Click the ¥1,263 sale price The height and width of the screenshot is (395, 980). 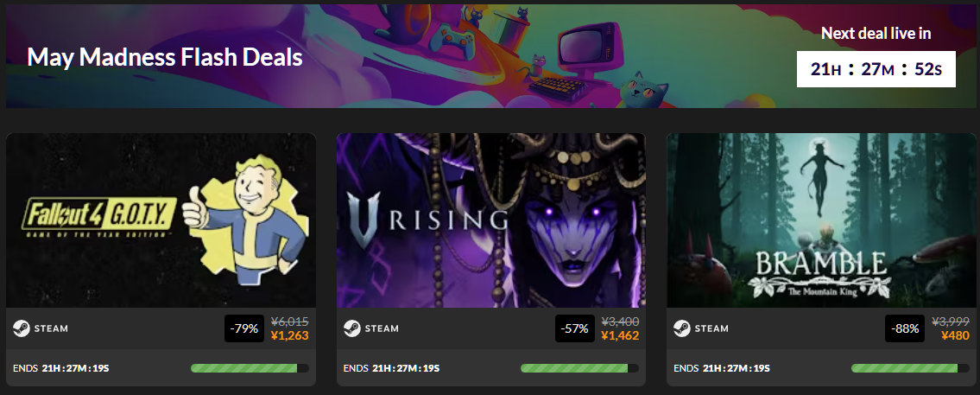289,335
